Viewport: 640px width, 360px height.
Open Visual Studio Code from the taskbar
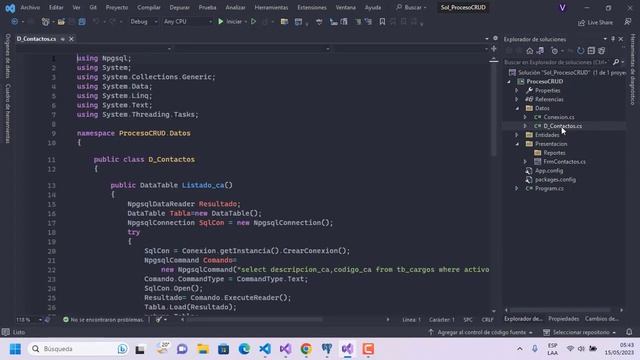264,349
